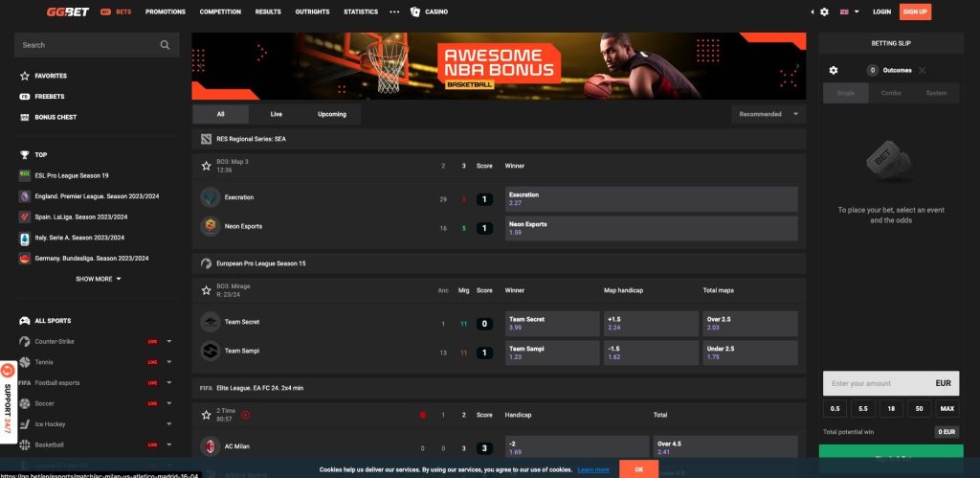Click the GGBET logo
980x478 pixels.
click(x=68, y=11)
